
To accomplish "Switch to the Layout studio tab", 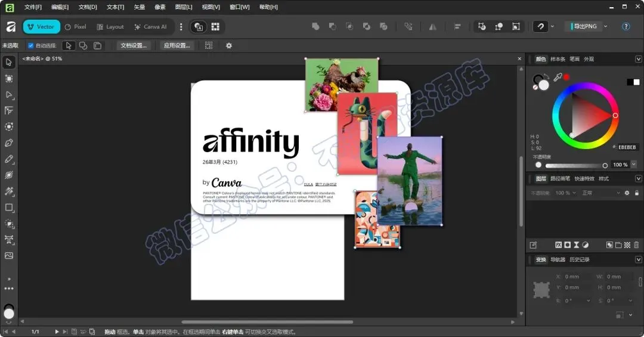I will click(x=110, y=27).
